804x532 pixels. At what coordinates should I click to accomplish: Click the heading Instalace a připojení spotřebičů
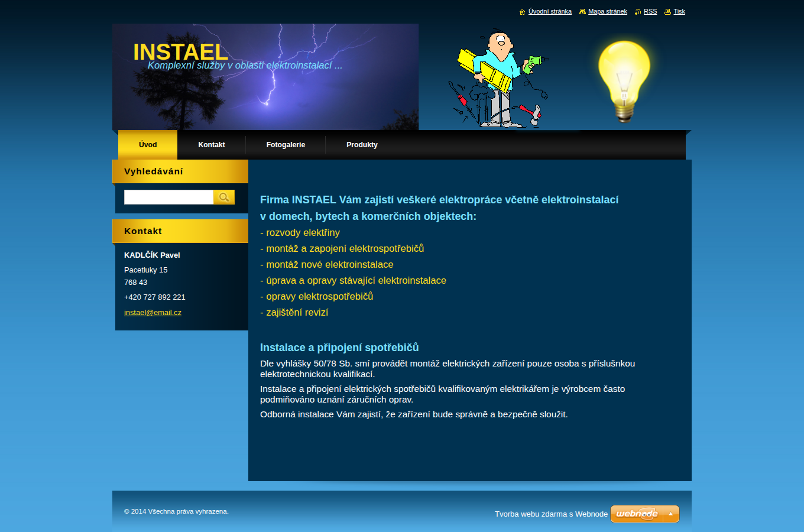pyautogui.click(x=339, y=348)
